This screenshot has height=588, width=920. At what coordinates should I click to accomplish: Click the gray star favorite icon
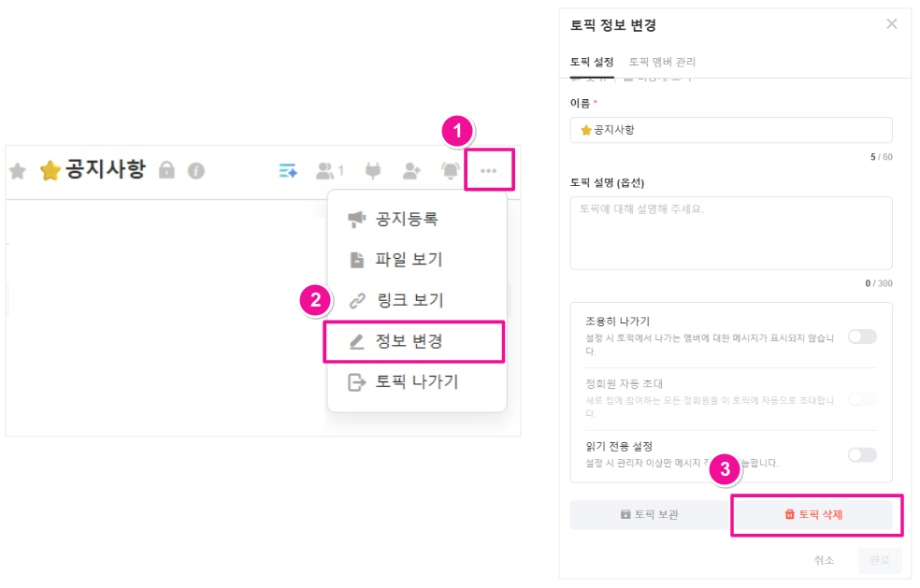[17, 170]
